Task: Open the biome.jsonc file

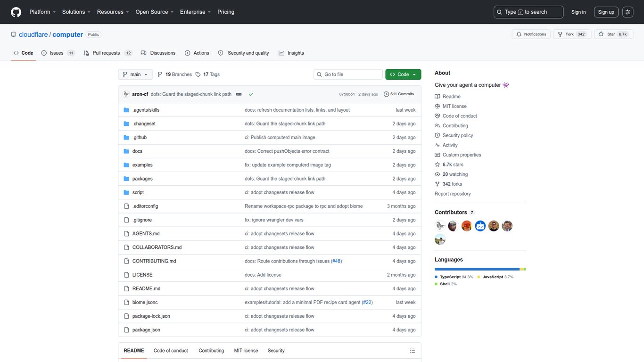Action: coord(145,302)
